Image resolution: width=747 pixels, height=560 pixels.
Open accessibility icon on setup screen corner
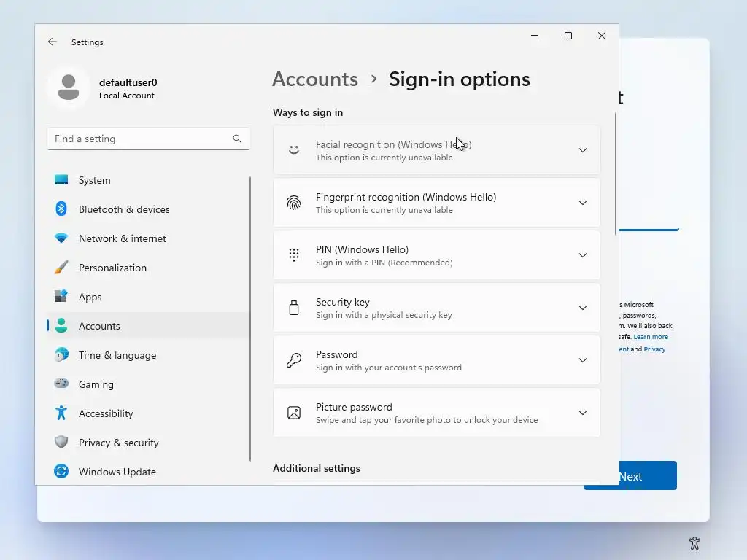click(694, 542)
